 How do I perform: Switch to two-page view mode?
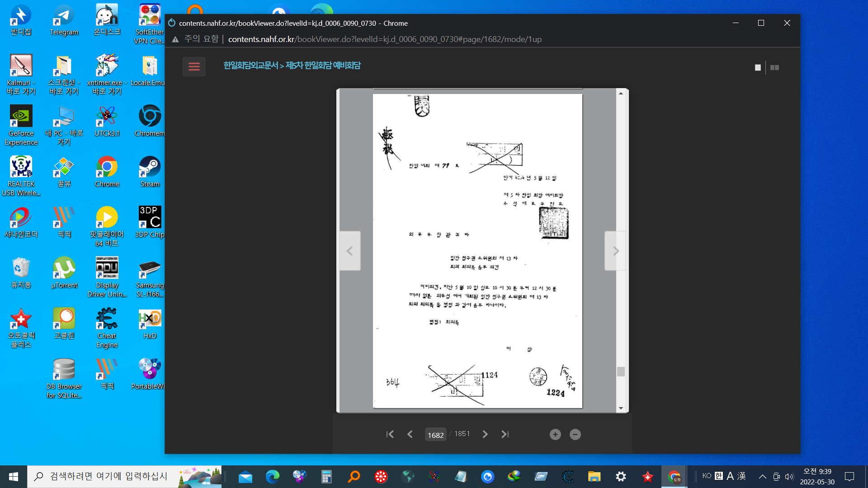coord(774,68)
